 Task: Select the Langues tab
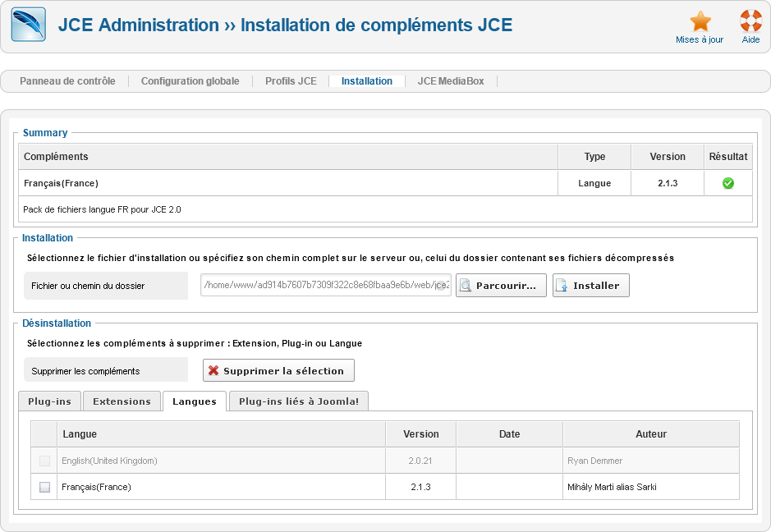click(195, 401)
